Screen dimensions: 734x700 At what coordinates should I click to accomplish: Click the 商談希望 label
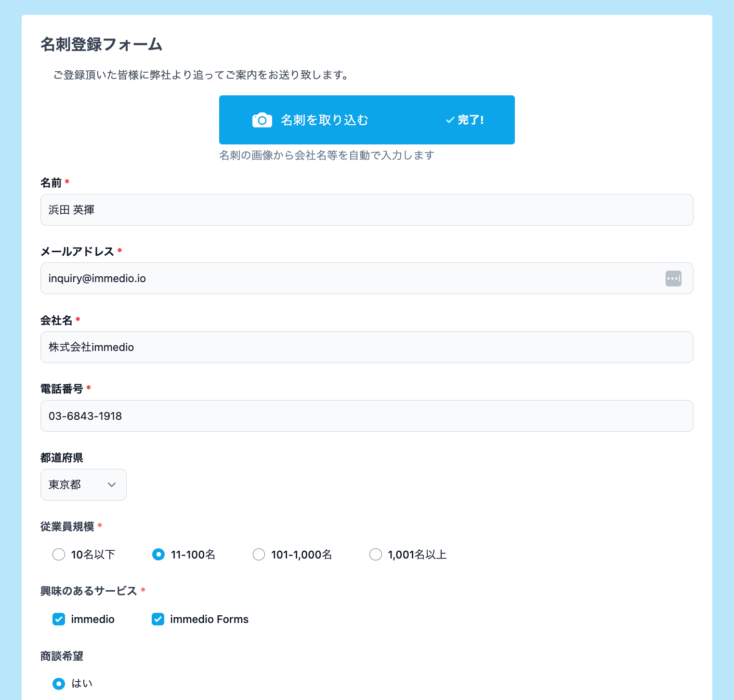(x=62, y=656)
